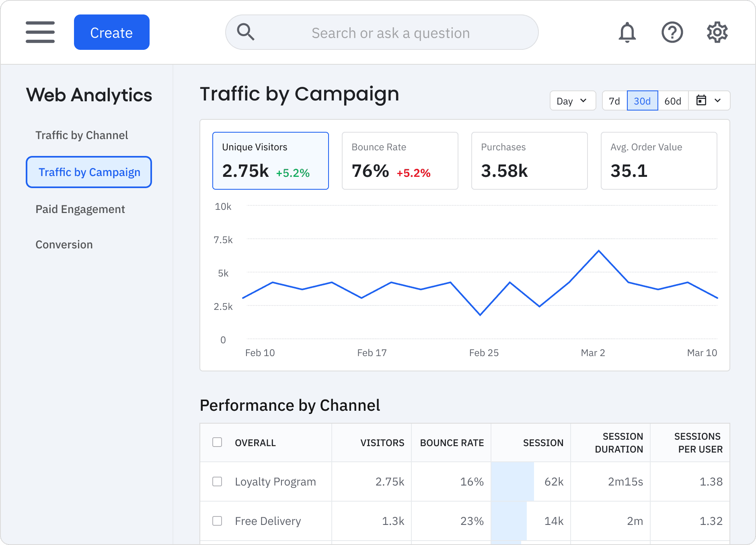756x545 pixels.
Task: Open the hamburger navigation menu
Action: [x=40, y=32]
